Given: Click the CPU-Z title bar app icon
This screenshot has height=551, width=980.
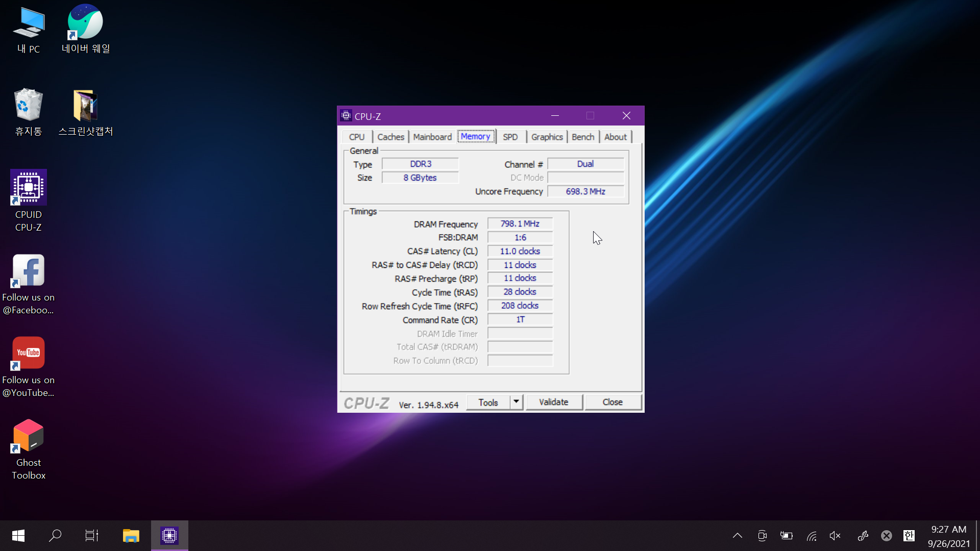Looking at the screenshot, I should pos(346,116).
